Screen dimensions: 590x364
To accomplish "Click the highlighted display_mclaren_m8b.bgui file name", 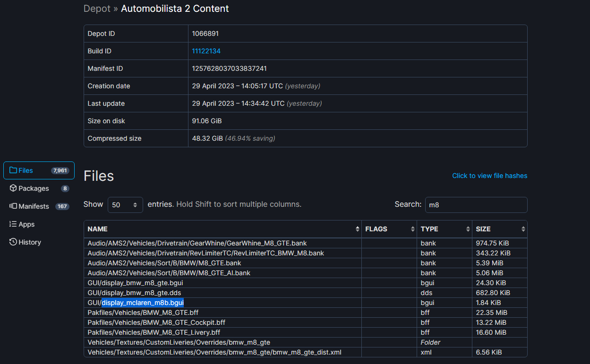I will 143,303.
